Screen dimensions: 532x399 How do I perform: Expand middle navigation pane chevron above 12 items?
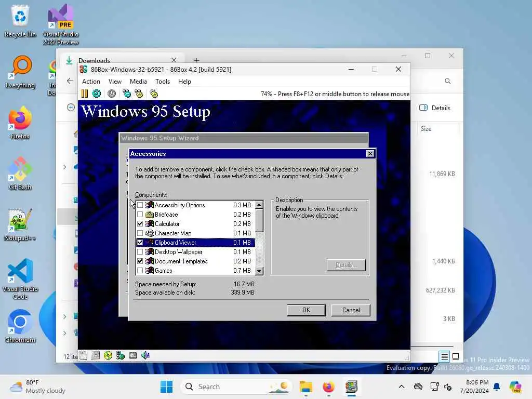coord(64,316)
